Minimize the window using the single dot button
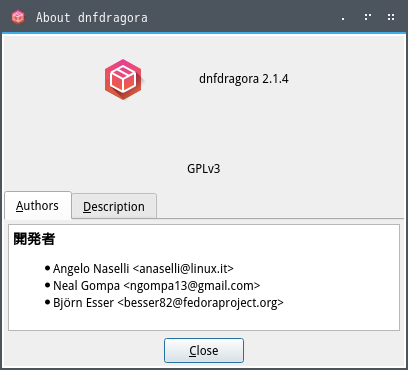 (x=343, y=19)
